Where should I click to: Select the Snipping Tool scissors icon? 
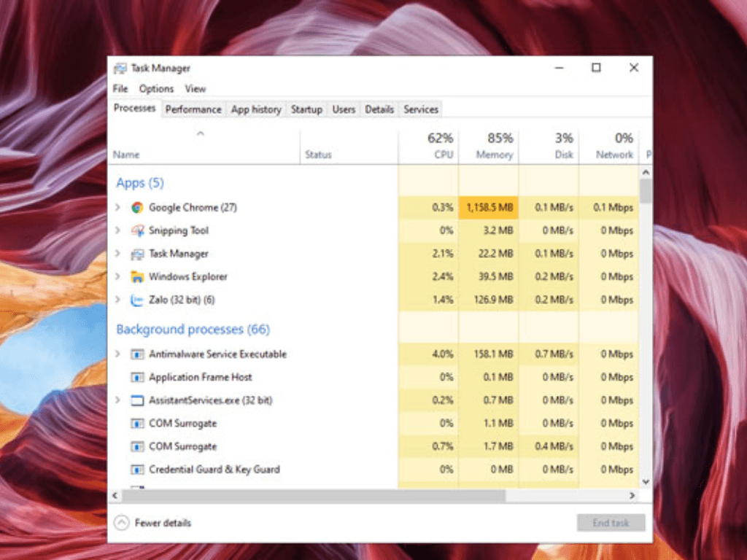coord(137,231)
